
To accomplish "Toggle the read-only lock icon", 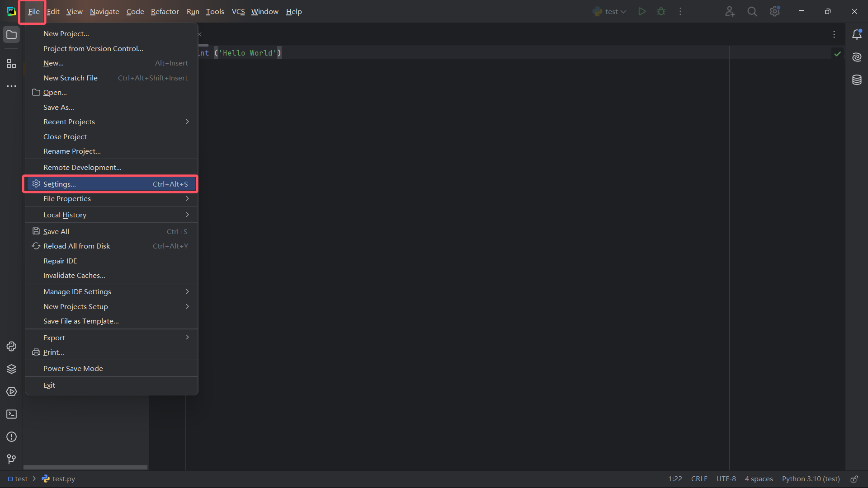I will coord(854,479).
